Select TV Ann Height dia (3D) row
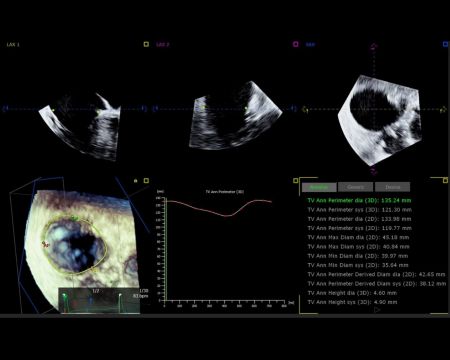This screenshot has height=360, width=450. pyautogui.click(x=352, y=293)
